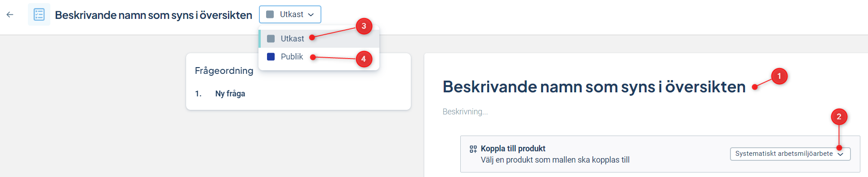The height and width of the screenshot is (177, 868).
Task: Click the checklist template icon
Action: pos(39,14)
